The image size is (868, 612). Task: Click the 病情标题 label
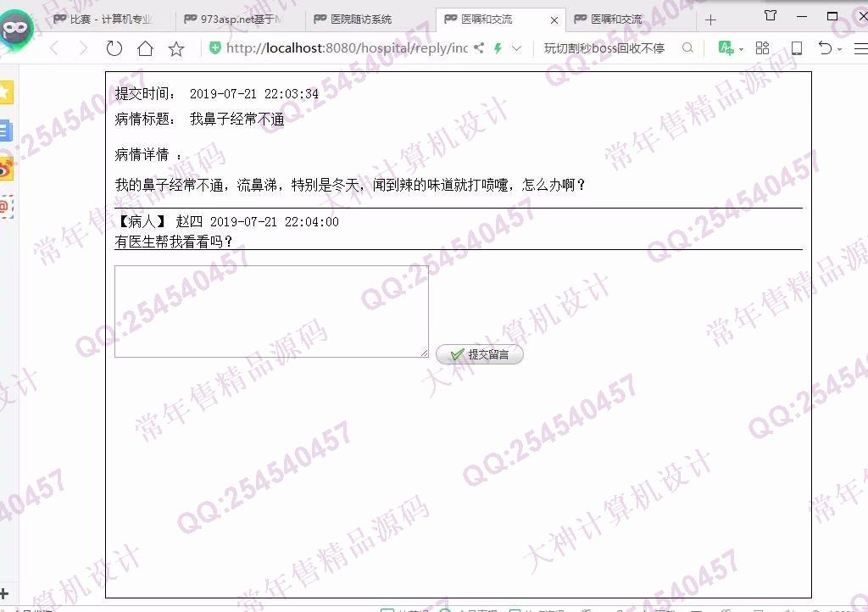pyautogui.click(x=145, y=119)
